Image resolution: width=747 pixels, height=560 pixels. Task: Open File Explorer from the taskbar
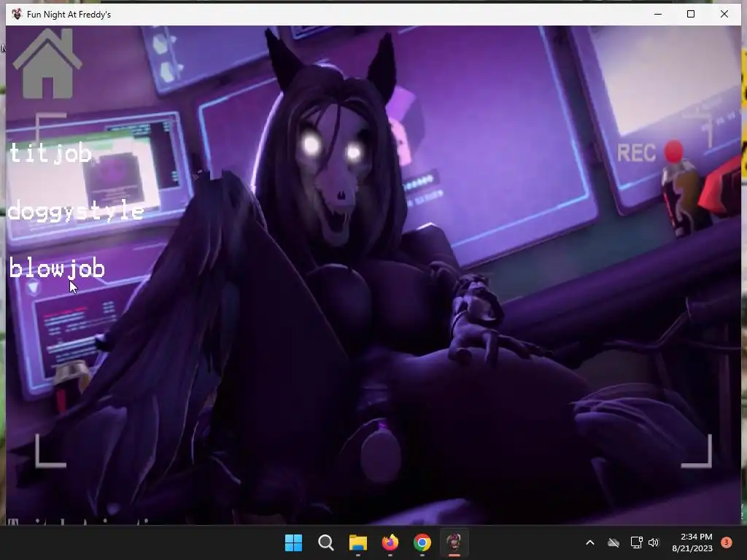[357, 542]
